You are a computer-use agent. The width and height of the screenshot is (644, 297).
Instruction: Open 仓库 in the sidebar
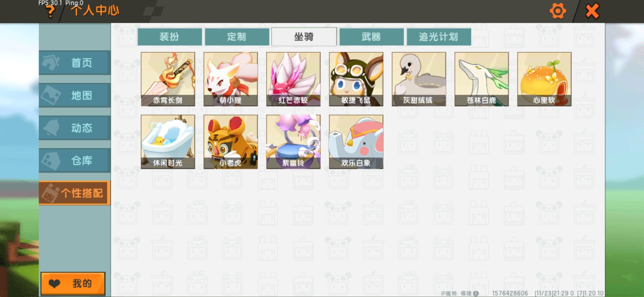point(75,161)
